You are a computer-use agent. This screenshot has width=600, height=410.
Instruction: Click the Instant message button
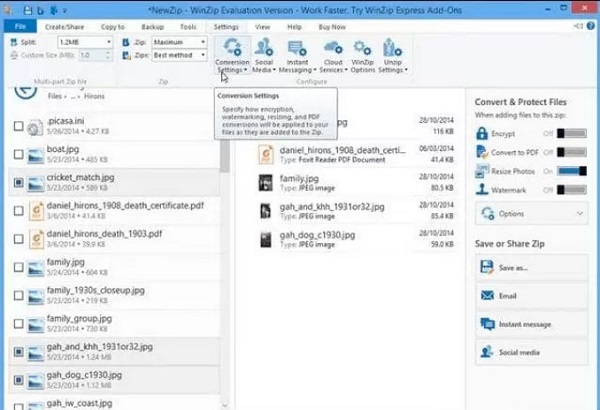532,324
